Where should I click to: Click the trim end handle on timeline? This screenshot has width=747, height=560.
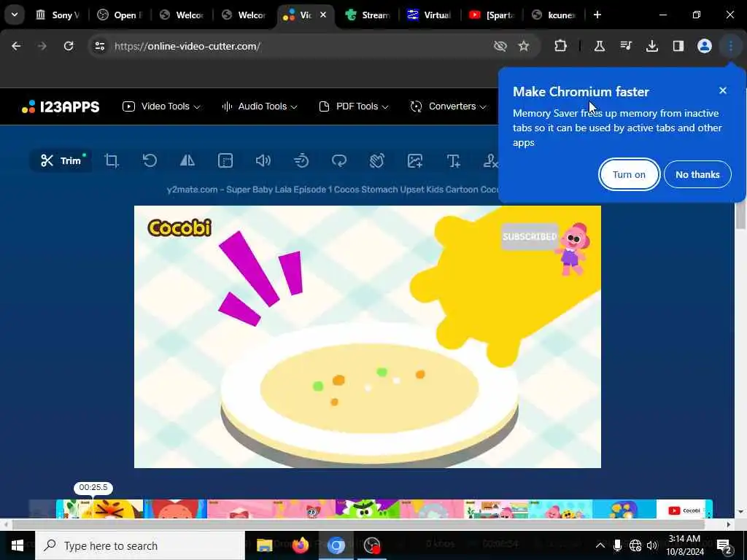pyautogui.click(x=709, y=509)
